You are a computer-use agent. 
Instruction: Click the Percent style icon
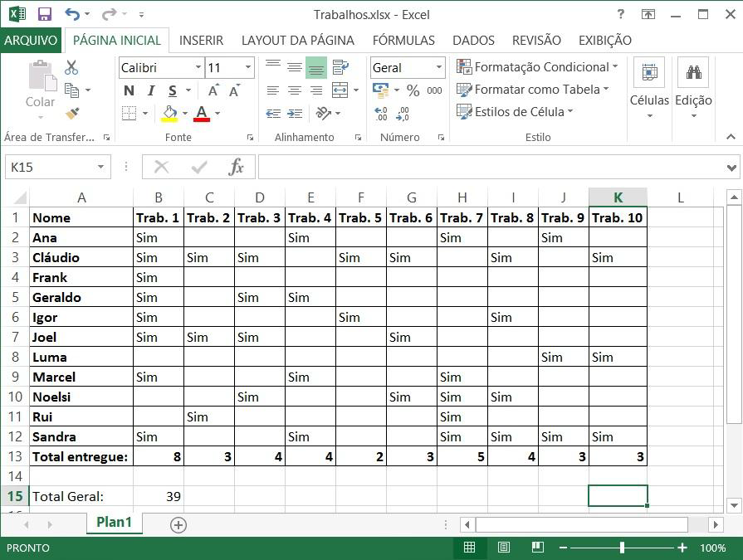click(413, 90)
